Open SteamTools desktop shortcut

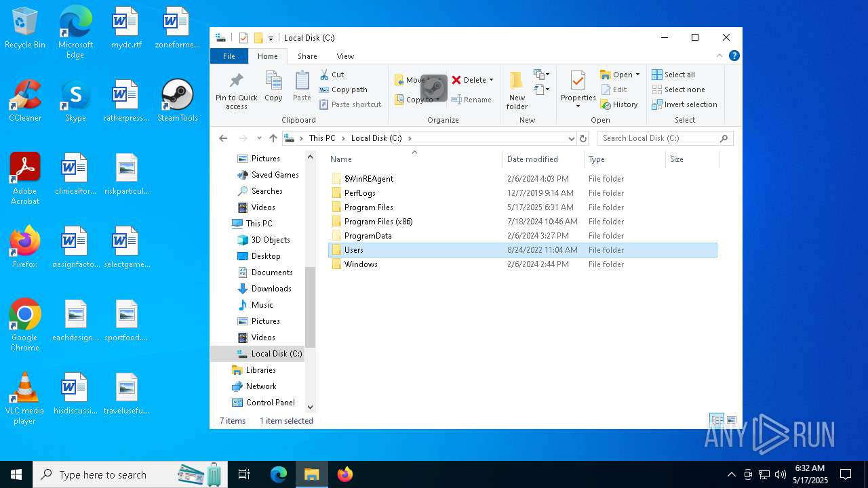[178, 100]
